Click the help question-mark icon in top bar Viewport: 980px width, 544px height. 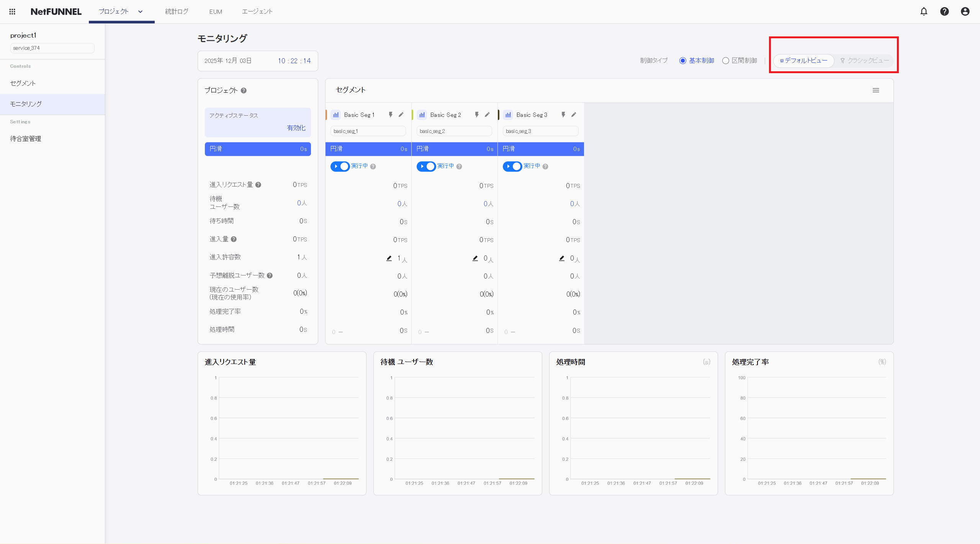coord(944,11)
